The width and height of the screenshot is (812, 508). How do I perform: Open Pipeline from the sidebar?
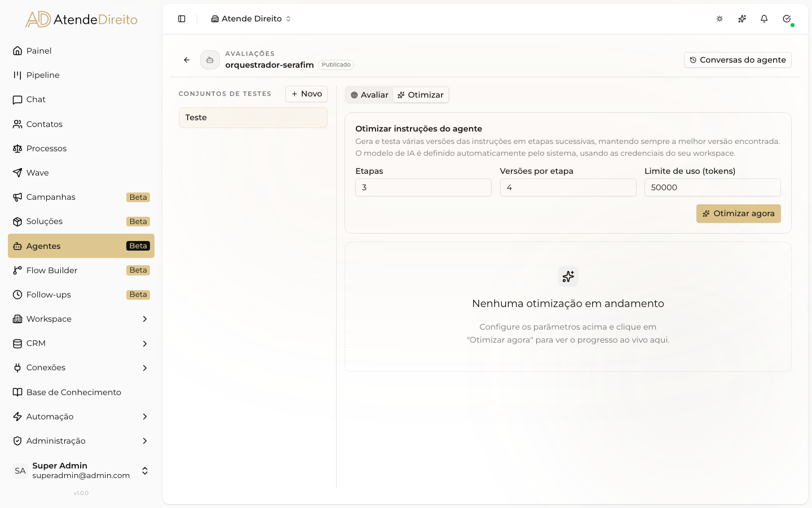pos(81,75)
